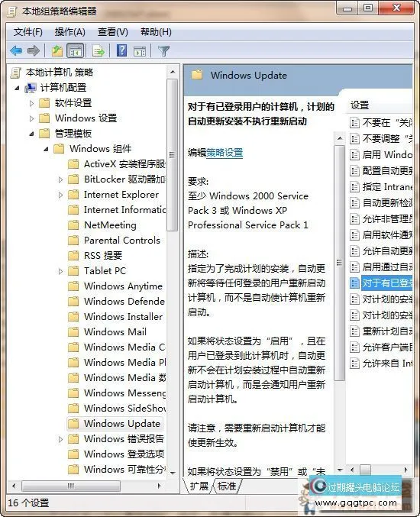The image size is (420, 517).
Task: Click the Back arrow toolbar icon
Action: coord(16,50)
